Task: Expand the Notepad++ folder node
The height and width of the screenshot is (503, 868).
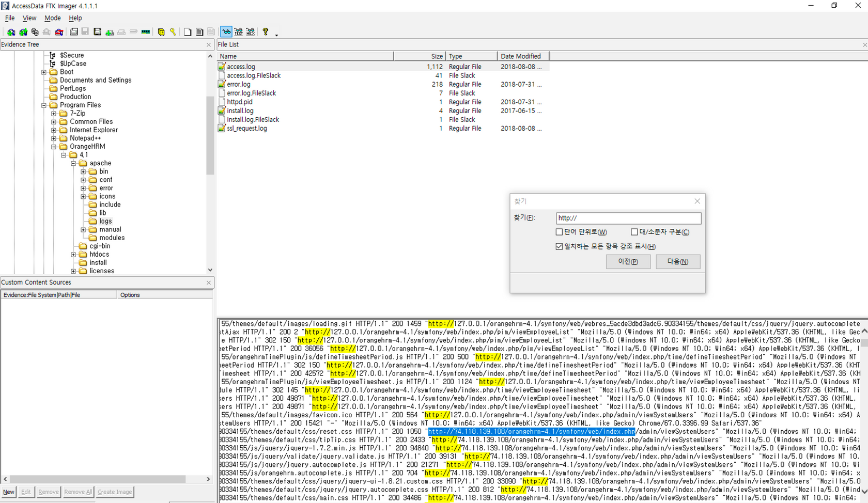Action: [54, 138]
